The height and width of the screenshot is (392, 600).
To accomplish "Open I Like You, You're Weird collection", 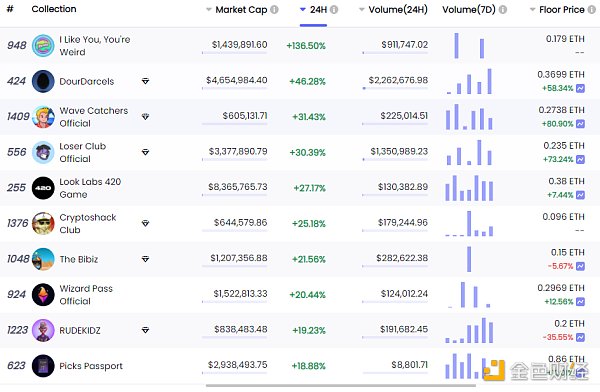I will tap(95, 46).
